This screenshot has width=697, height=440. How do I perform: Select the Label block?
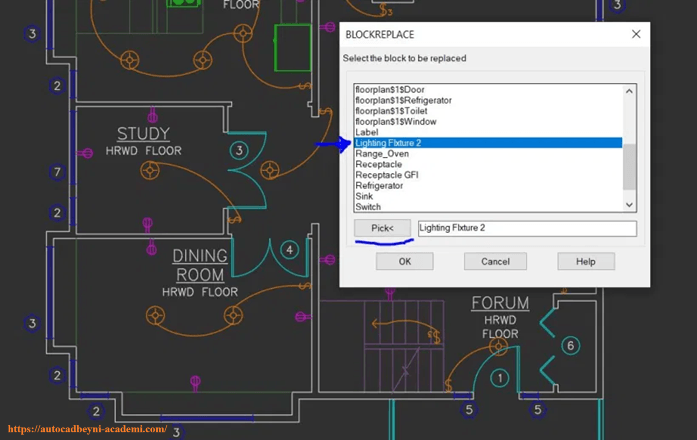(x=488, y=132)
